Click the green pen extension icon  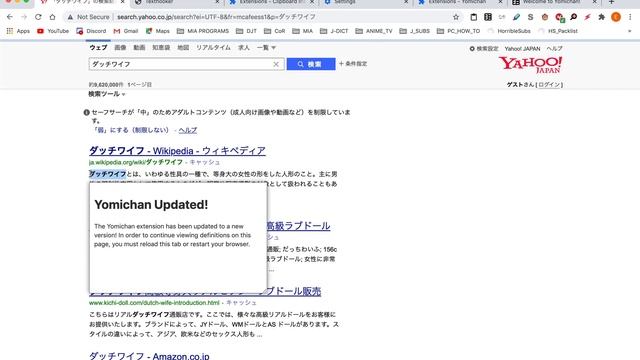pyautogui.click(x=516, y=17)
